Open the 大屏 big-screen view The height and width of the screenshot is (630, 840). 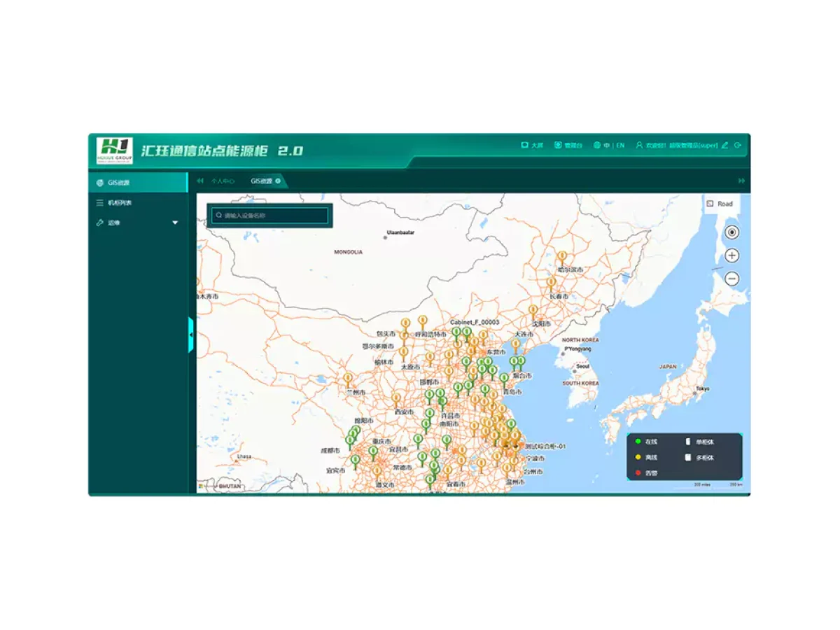532,146
